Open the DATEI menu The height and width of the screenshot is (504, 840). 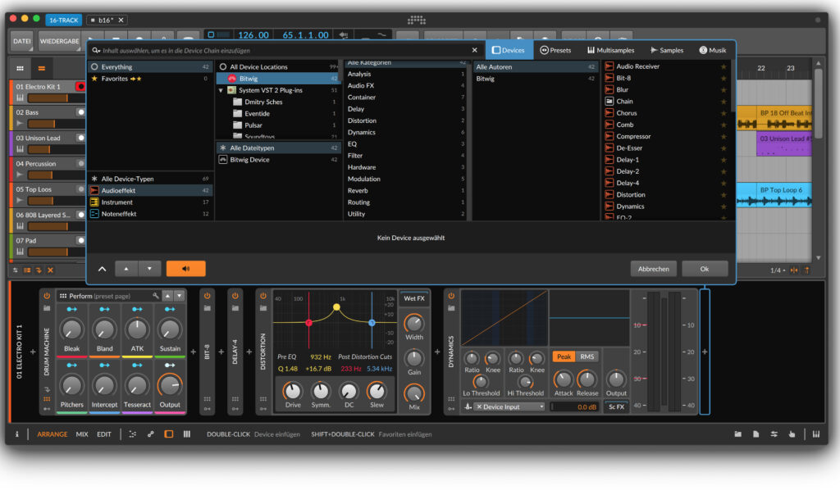(x=22, y=41)
